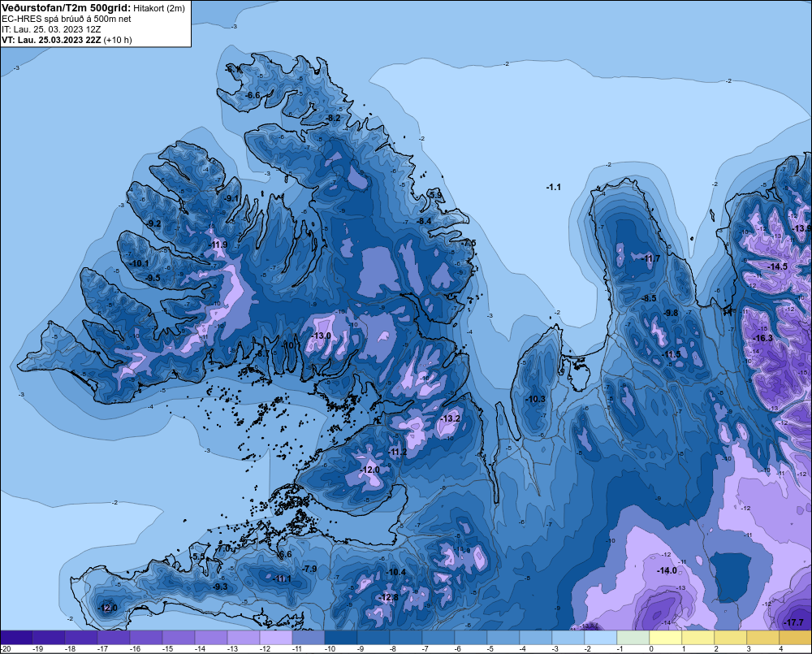Click the -11.1 temperature label
Screen dimensions: 812x654
pos(283,579)
